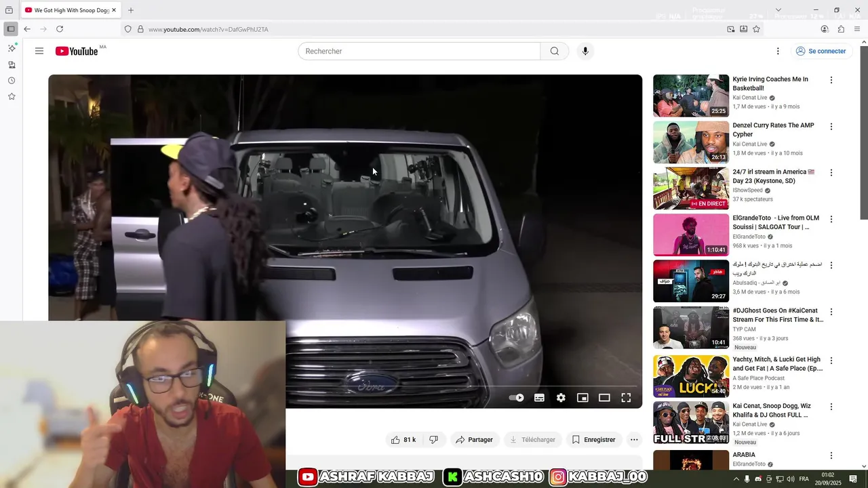Open the volume speaker tray icon
Image resolution: width=868 pixels, height=488 pixels.
coord(791,479)
